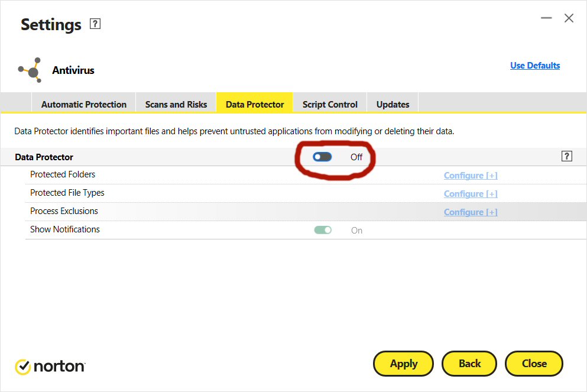
Task: Click the Off status text
Action: pos(356,157)
